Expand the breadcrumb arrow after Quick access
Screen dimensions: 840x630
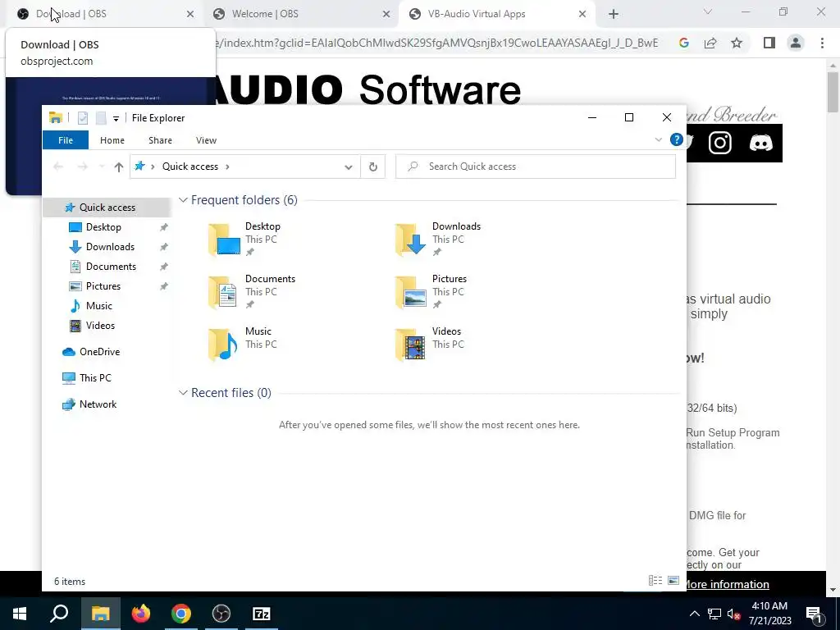coord(228,167)
